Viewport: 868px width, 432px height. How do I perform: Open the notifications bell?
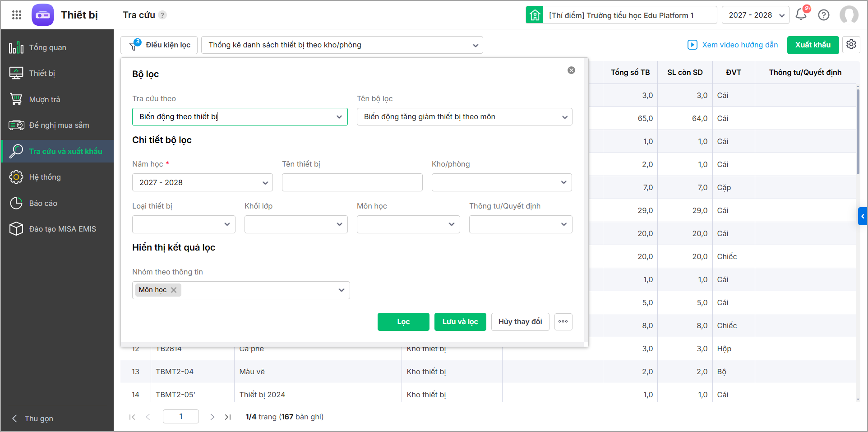pyautogui.click(x=801, y=14)
